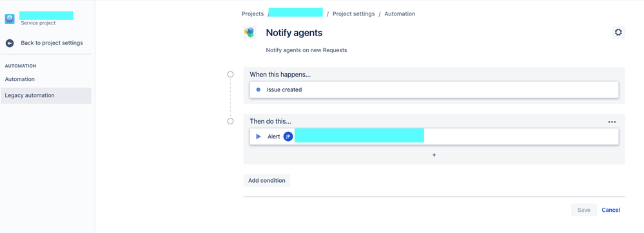Click the blue play triangle beside Alert
The width and height of the screenshot is (644, 233).
tap(259, 136)
